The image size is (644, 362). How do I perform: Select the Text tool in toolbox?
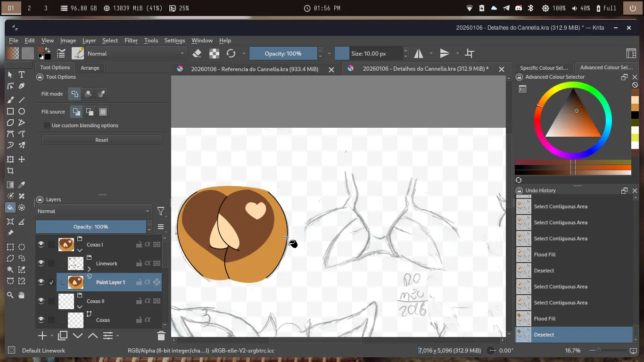[22, 74]
